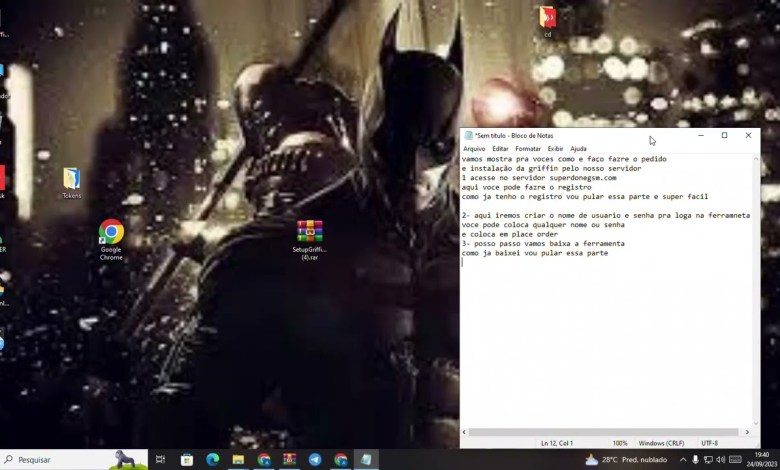Open the Exibir menu in Notepad

point(555,148)
